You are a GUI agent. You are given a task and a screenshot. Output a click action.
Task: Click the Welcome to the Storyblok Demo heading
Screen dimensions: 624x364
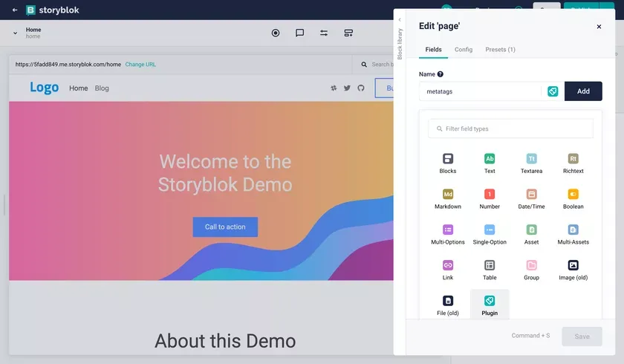click(225, 173)
